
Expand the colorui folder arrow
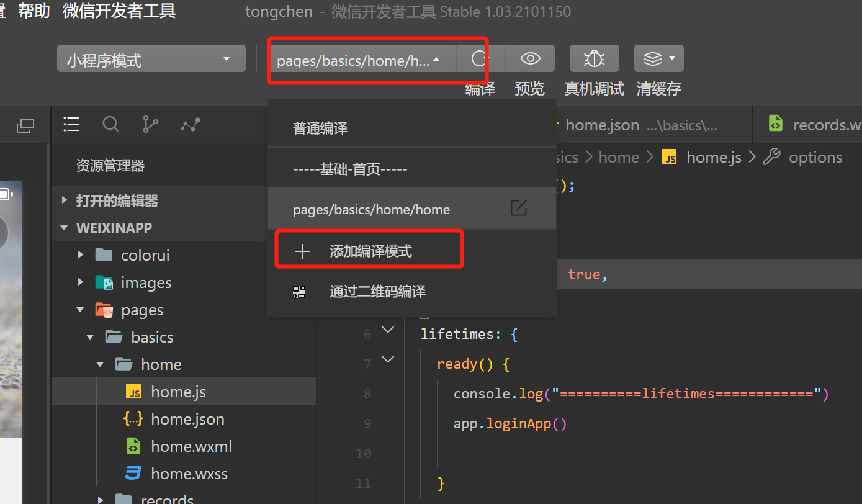[x=81, y=255]
